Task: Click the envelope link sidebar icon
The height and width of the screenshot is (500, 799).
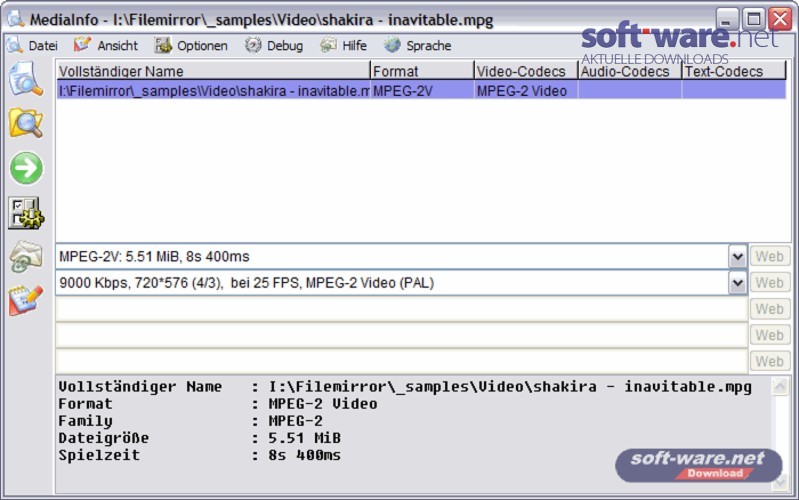Action: click(26, 256)
